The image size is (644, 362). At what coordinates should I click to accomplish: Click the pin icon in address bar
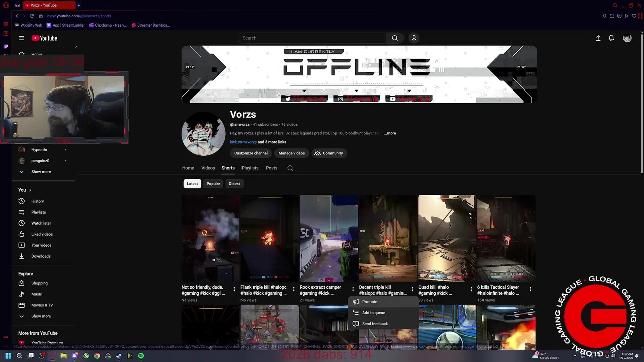click(604, 16)
